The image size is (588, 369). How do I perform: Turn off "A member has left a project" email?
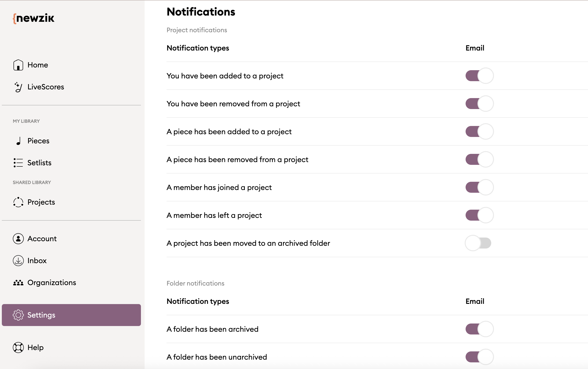pos(479,215)
